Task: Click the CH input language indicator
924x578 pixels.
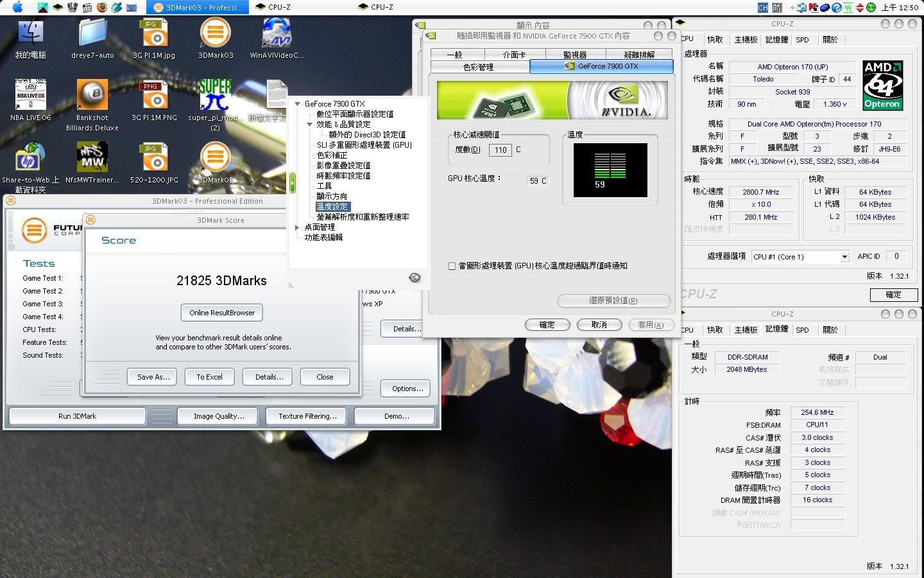Action: point(762,8)
